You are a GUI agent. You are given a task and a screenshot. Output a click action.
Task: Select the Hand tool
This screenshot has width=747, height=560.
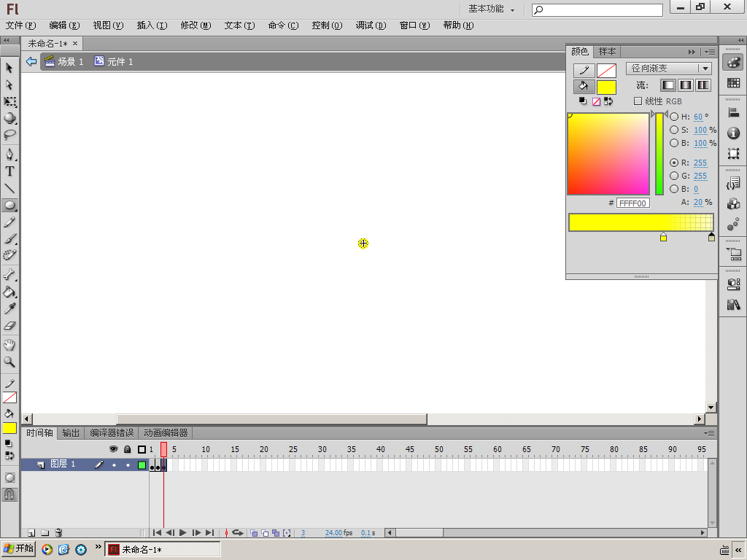[x=9, y=345]
